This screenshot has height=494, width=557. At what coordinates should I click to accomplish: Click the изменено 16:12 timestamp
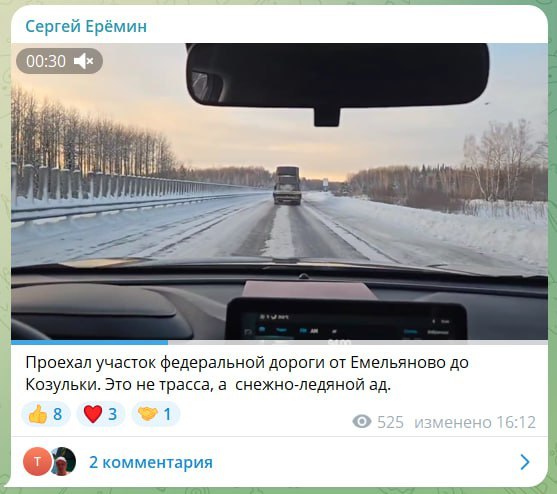(x=475, y=422)
